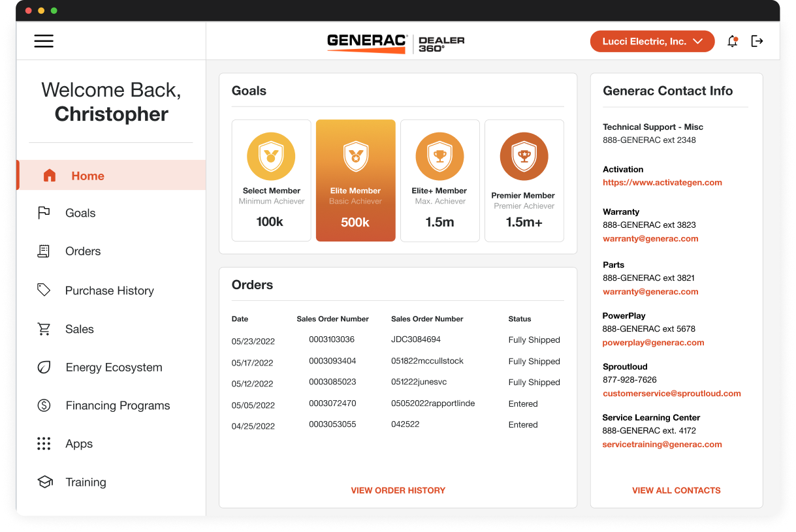Select order 0003103036 in the Orders table
The width and height of the screenshot is (796, 532).
pos(333,340)
